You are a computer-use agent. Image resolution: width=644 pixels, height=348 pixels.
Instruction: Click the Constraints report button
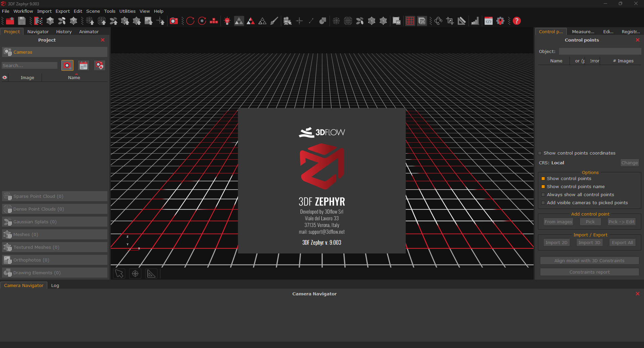589,272
